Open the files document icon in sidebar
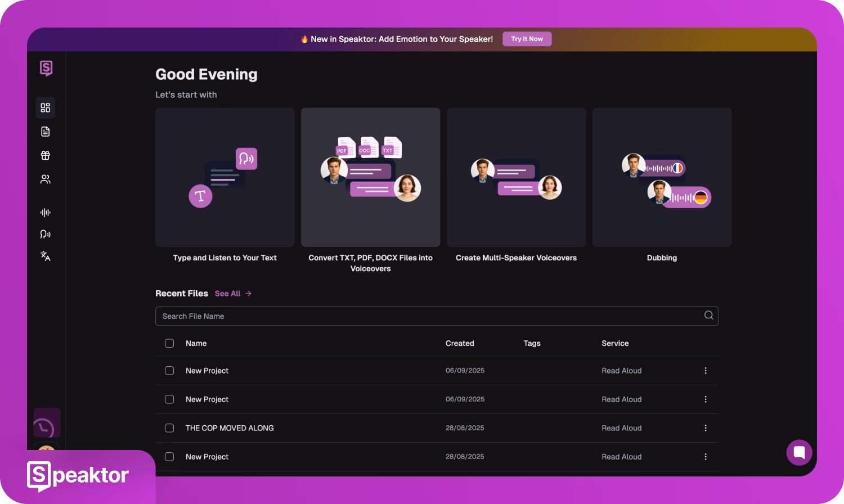844x504 pixels. pyautogui.click(x=46, y=132)
